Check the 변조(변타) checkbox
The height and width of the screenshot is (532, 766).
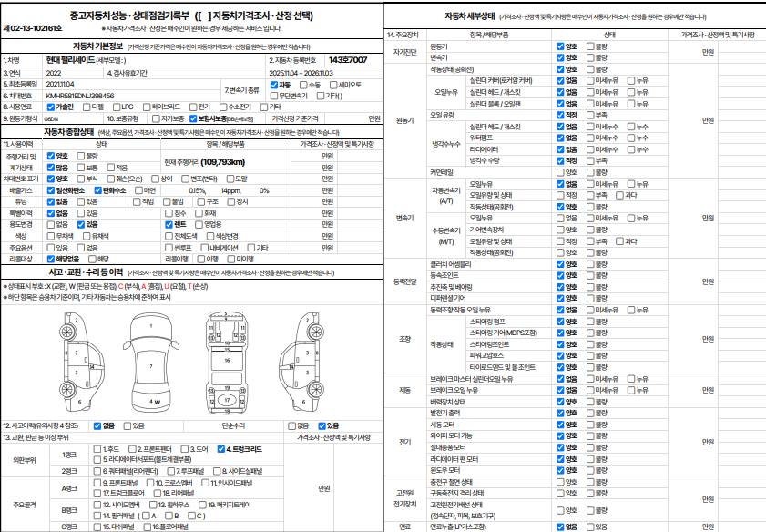click(185, 179)
